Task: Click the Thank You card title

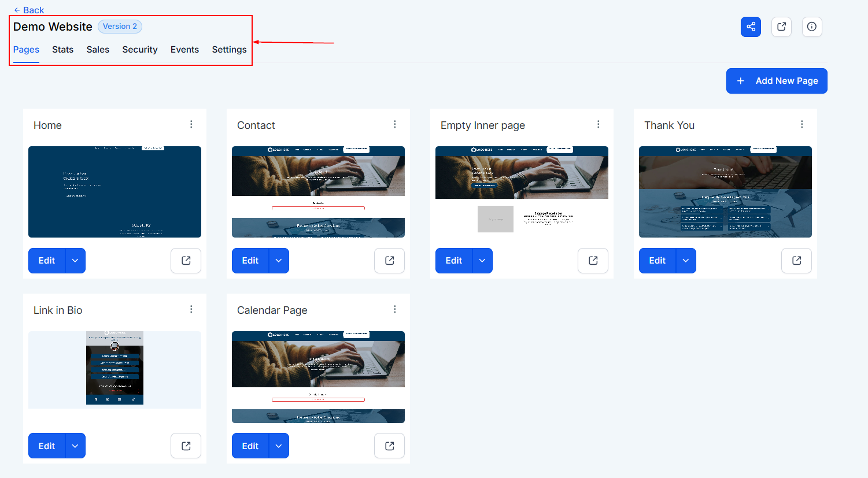Action: click(x=670, y=125)
